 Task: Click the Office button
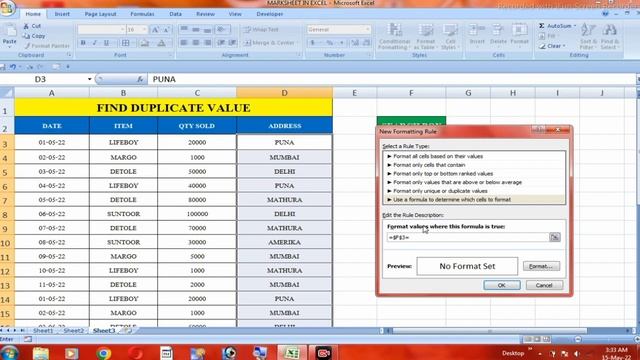pyautogui.click(x=7, y=8)
